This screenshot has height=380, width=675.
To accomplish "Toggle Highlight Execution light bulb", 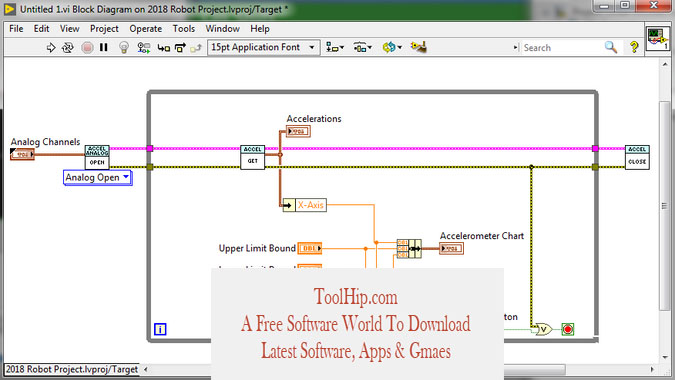I will [x=124, y=47].
